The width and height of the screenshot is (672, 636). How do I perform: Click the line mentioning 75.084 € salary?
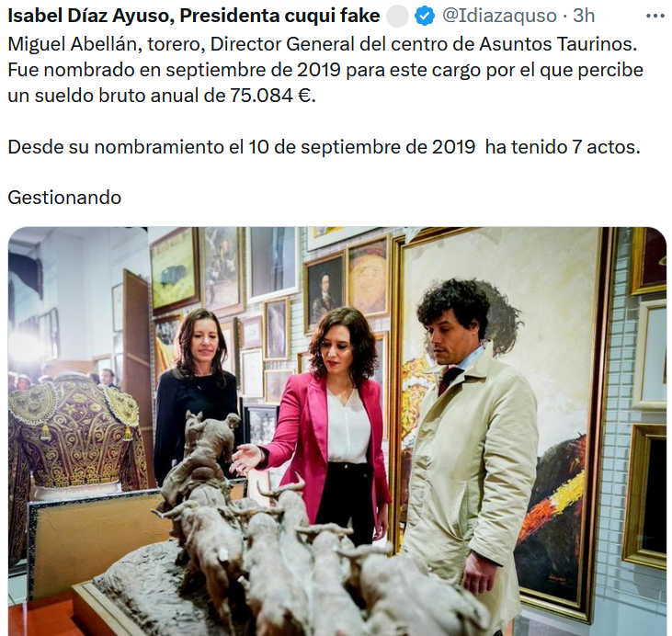tap(162, 96)
